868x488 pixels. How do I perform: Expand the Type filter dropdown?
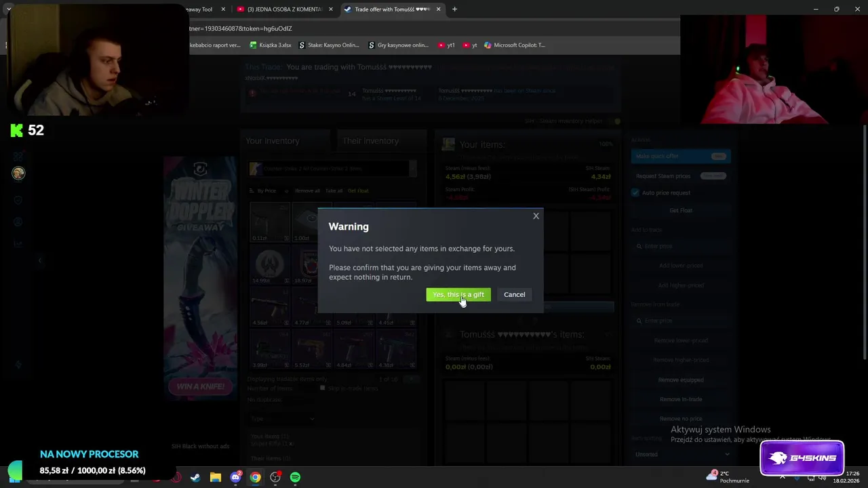(x=283, y=419)
